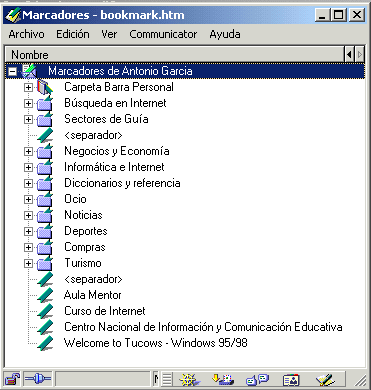This screenshot has width=371, height=390.
Task: Click the Curso de Internet bookmark icon
Action: (45, 311)
